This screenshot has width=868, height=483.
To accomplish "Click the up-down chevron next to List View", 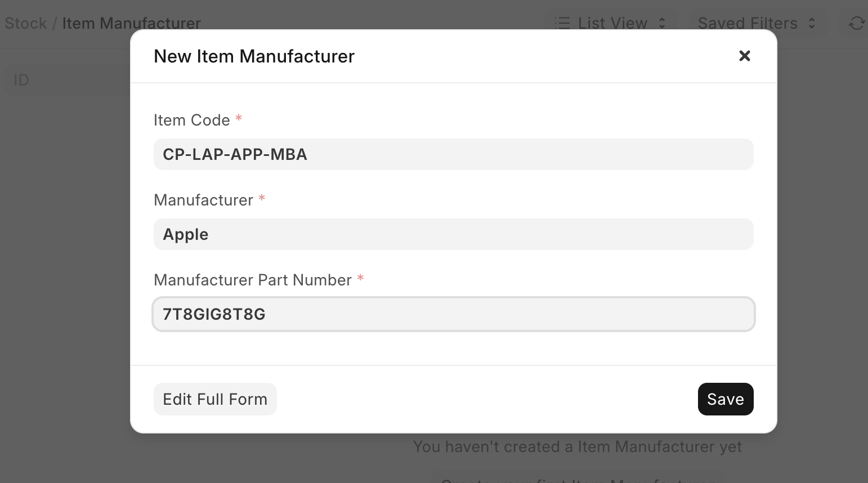I will 663,23.
